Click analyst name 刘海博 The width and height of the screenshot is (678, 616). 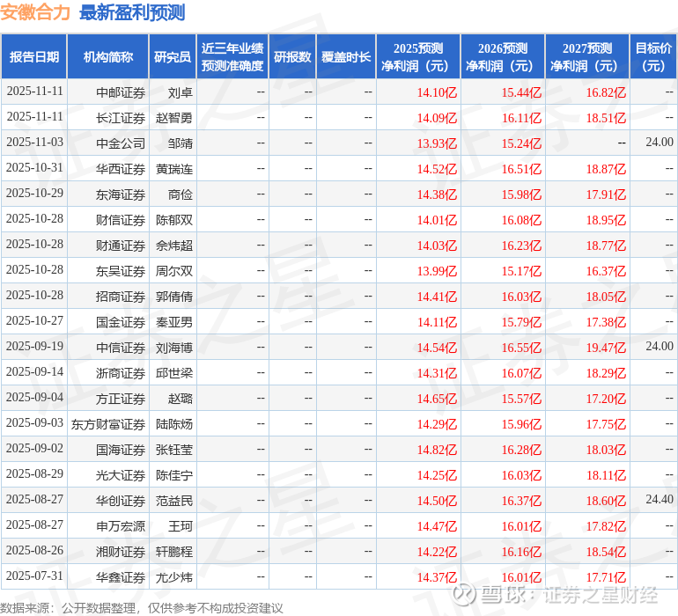click(174, 347)
